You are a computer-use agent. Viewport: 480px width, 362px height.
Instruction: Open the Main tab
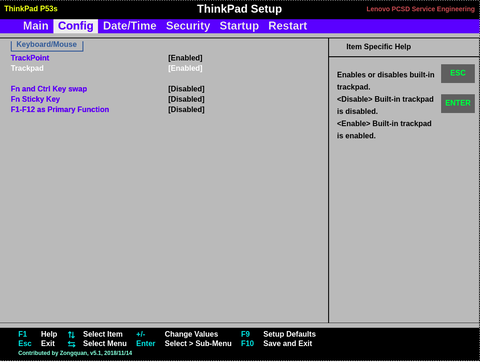click(x=36, y=26)
